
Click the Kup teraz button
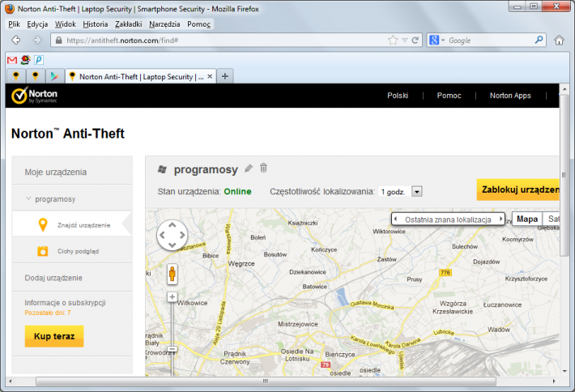click(54, 336)
